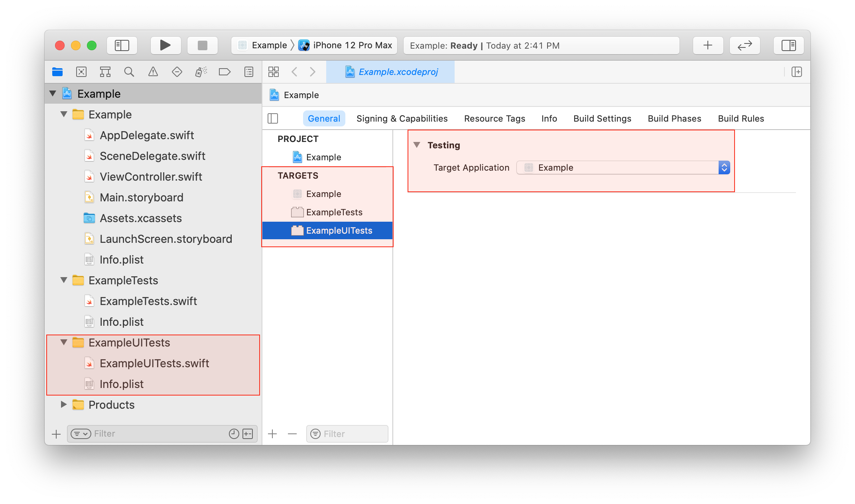Open AppDelegate.swift

(x=153, y=135)
